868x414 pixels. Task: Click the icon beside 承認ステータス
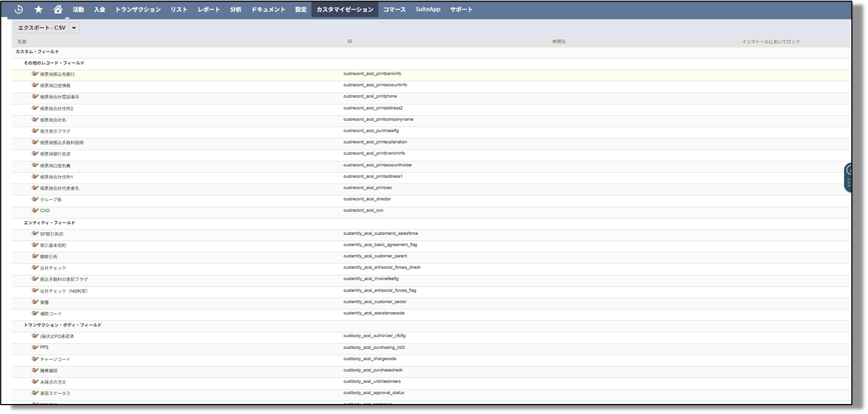click(x=35, y=393)
